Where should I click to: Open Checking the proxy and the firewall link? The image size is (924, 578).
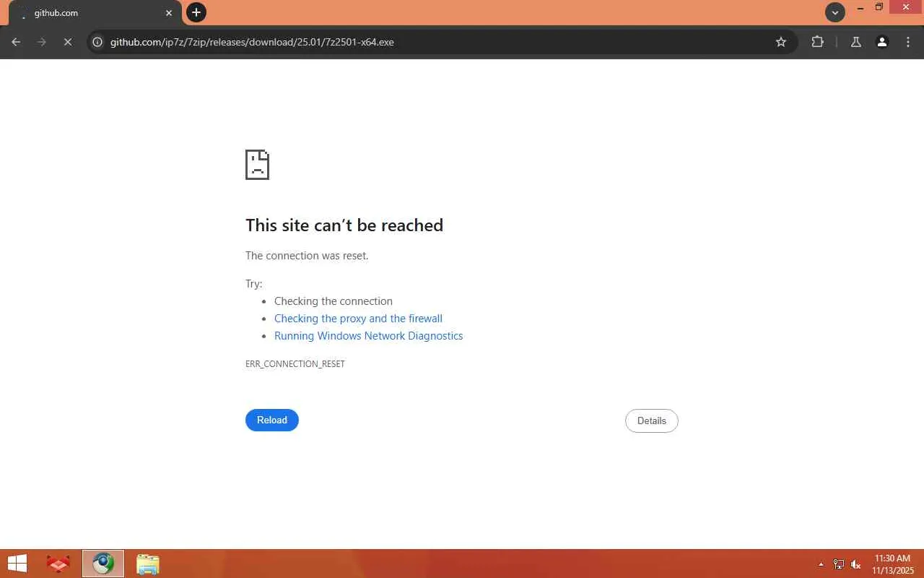click(x=358, y=319)
